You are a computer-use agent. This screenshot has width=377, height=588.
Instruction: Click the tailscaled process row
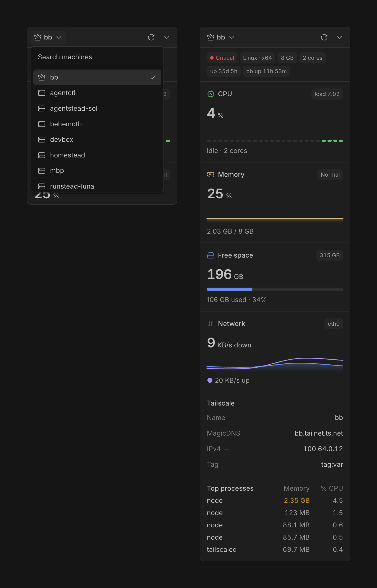coord(275,550)
